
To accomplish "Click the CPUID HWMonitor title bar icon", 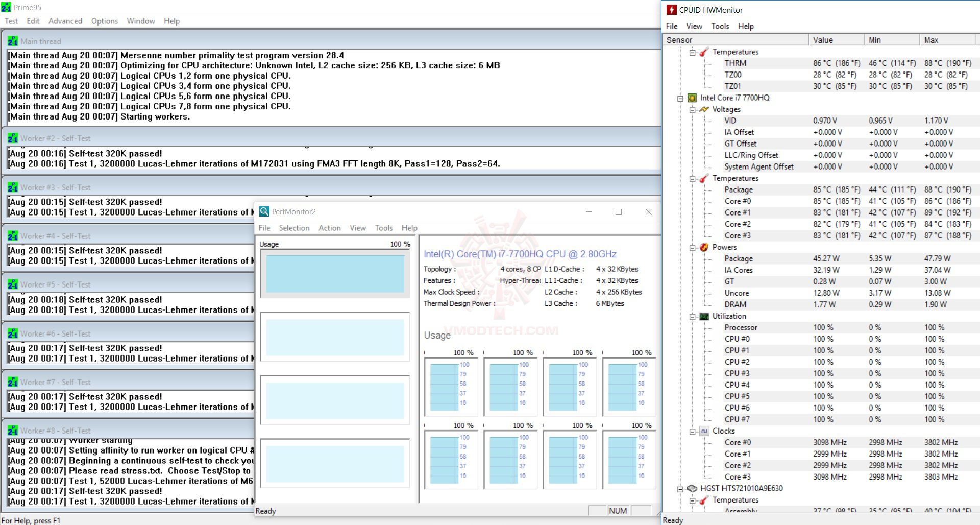I will tap(672, 10).
